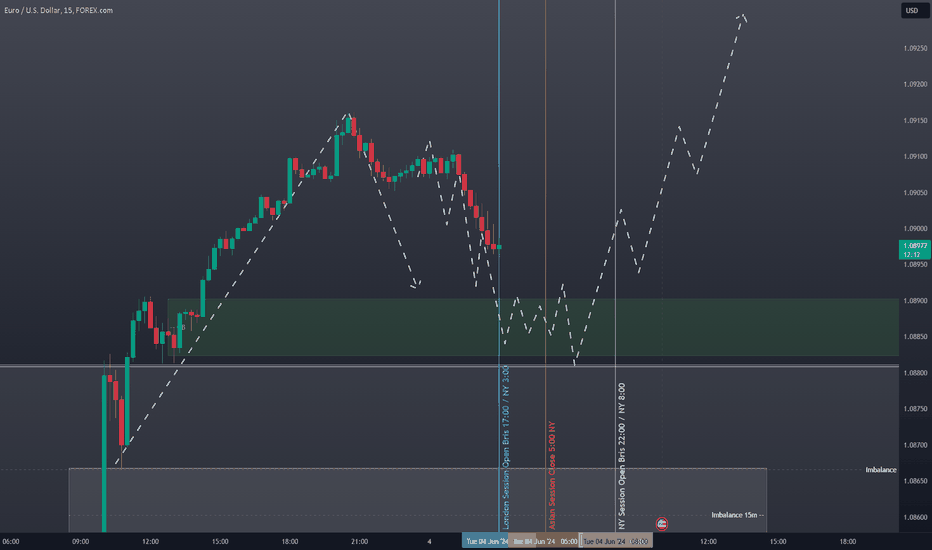Image resolution: width=932 pixels, height=550 pixels.
Task: Click the Euro / U.S. Dollar symbol title
Action: tap(58, 10)
